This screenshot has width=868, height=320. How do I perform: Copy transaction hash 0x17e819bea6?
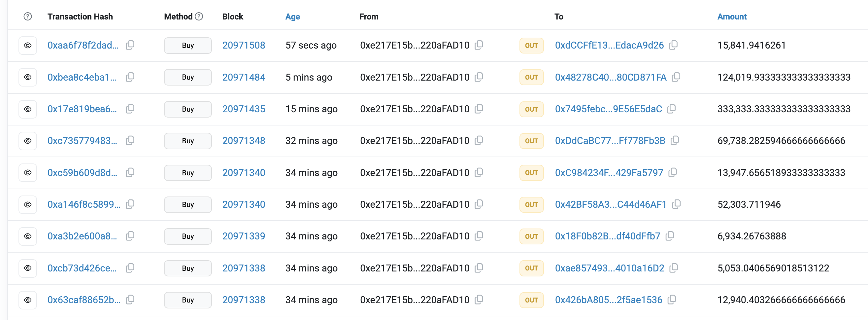tap(130, 109)
